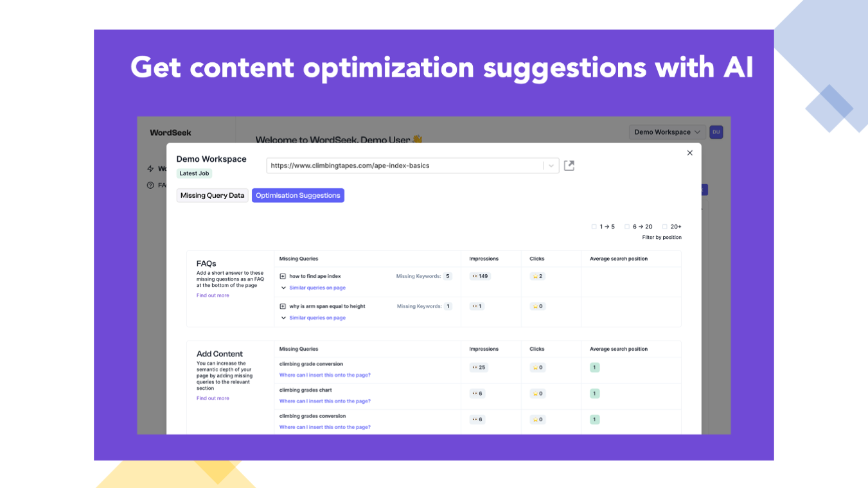The width and height of the screenshot is (868, 488).
Task: Click the WordSeek logo in background page
Action: coord(170,133)
